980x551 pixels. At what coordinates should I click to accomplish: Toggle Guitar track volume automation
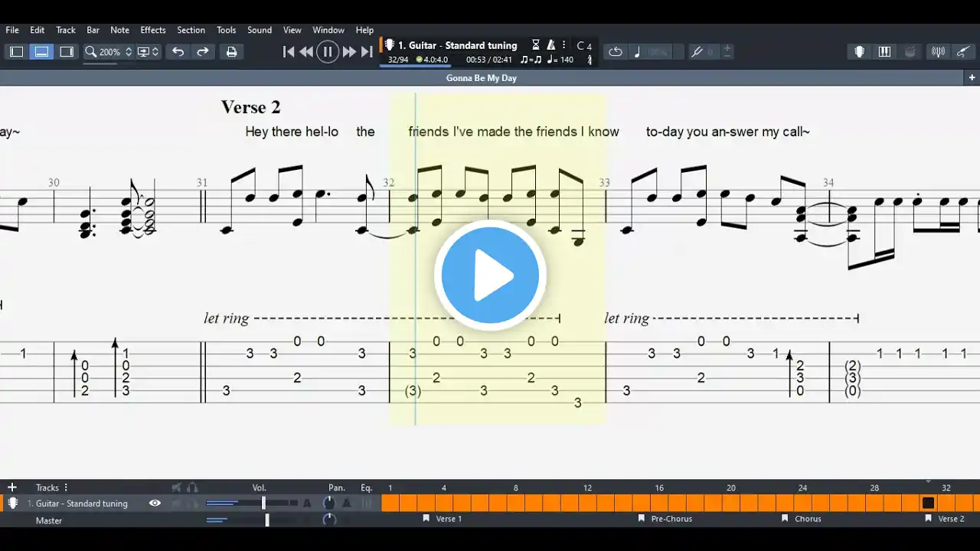pyautogui.click(x=307, y=504)
